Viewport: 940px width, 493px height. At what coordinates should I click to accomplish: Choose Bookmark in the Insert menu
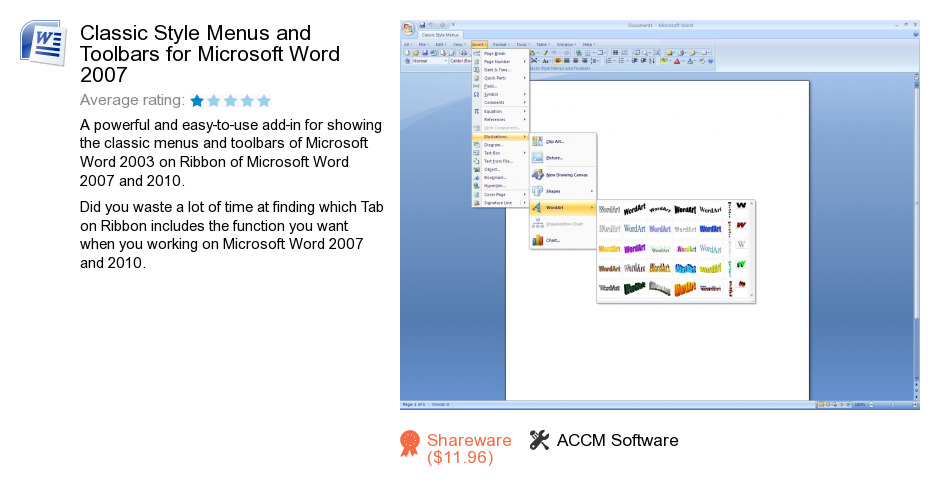[501, 178]
